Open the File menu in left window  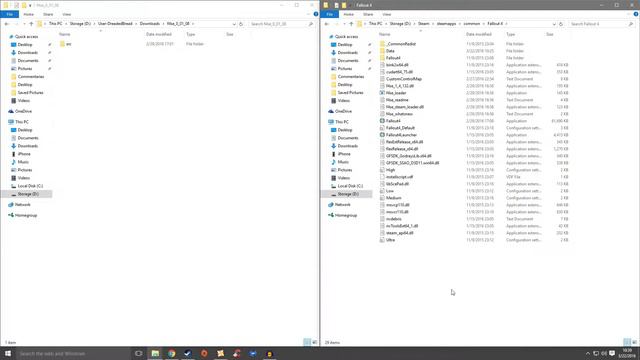pyautogui.click(x=9, y=14)
